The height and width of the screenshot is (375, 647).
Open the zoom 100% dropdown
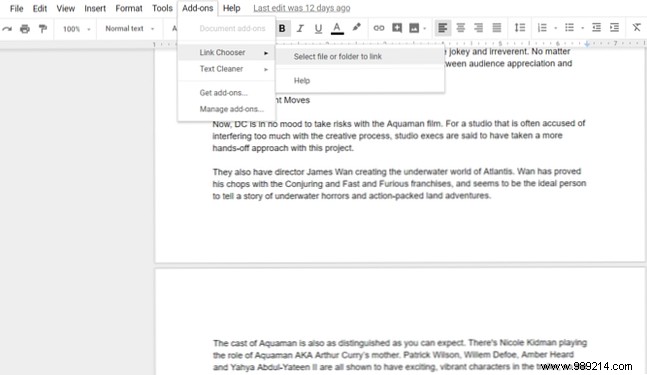(76, 29)
